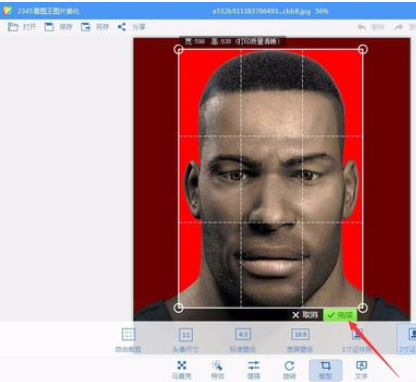Select the 1寸证件照 ID photo preset
Screen dimensions: 416x382
pyautogui.click(x=357, y=340)
